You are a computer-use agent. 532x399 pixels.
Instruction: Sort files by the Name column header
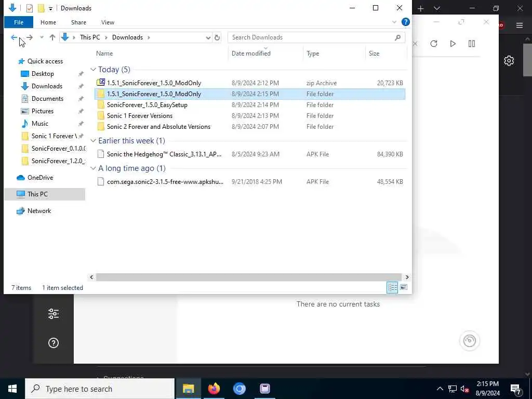tap(104, 54)
